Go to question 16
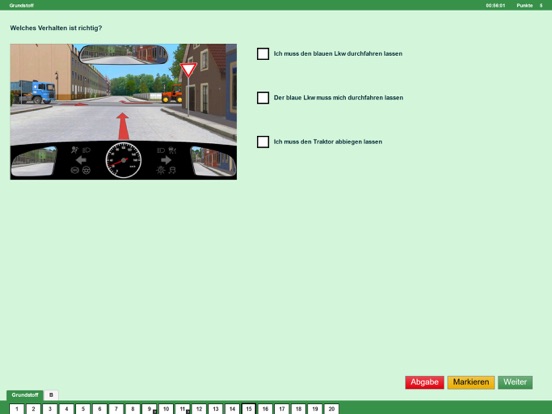The width and height of the screenshot is (552, 414). click(265, 409)
